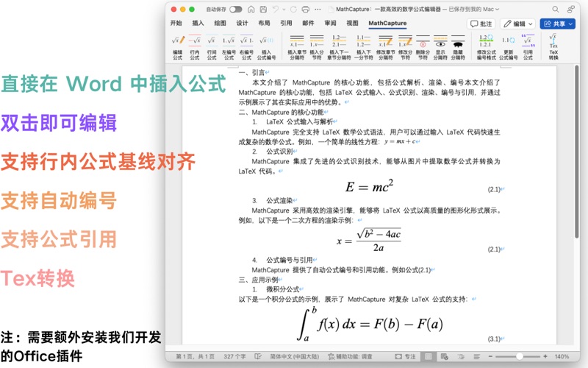Open the 设计 tab

(243, 24)
